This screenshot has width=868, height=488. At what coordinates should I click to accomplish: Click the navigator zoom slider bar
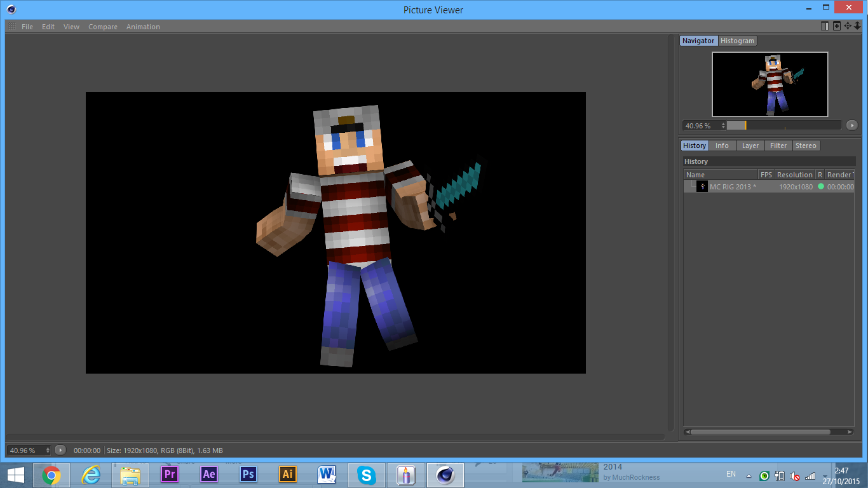[x=784, y=125]
